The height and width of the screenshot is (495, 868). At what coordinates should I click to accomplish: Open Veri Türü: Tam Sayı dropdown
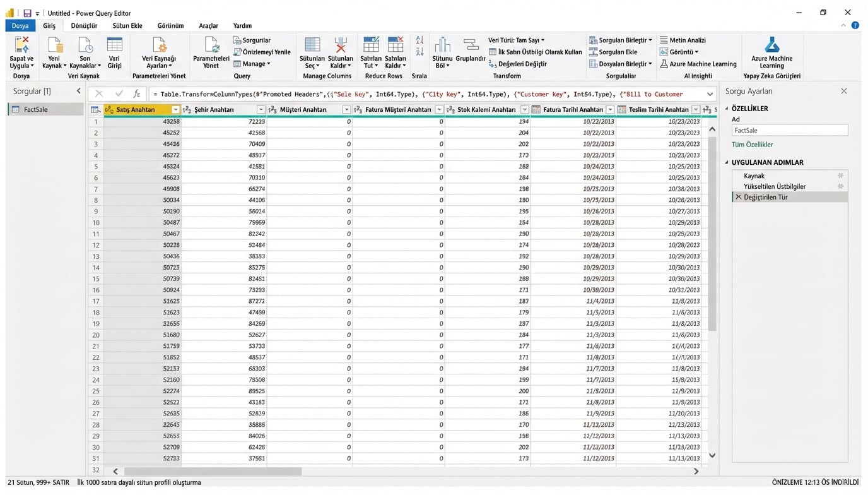(516, 40)
